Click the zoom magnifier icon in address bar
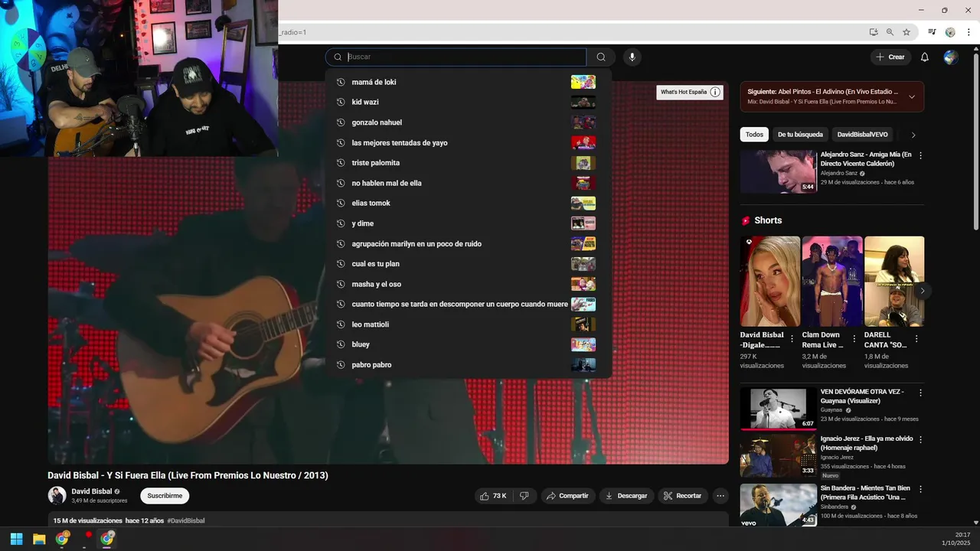This screenshot has height=551, width=980. coord(890,32)
